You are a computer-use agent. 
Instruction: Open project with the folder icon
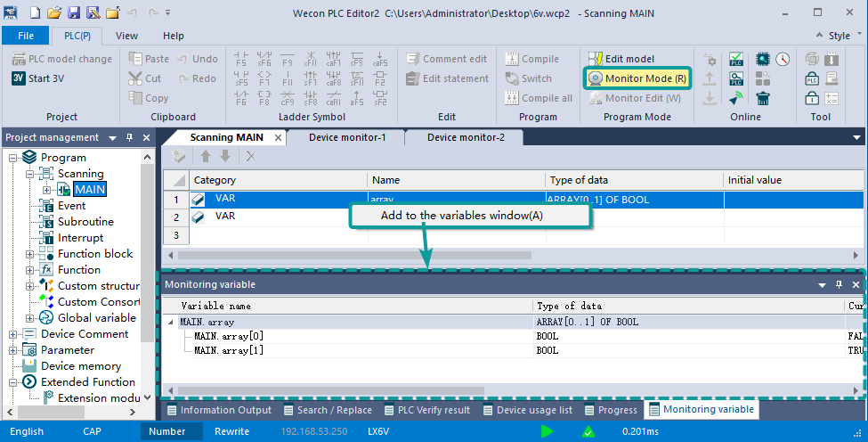click(54, 12)
